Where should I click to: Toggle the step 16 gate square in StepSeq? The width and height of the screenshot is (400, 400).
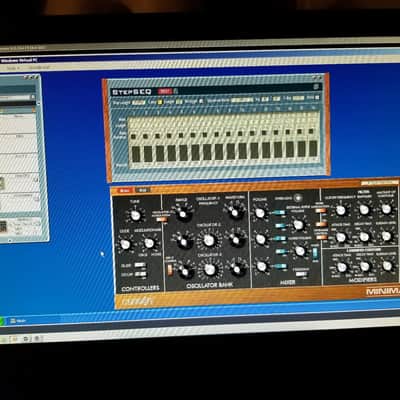(311, 131)
